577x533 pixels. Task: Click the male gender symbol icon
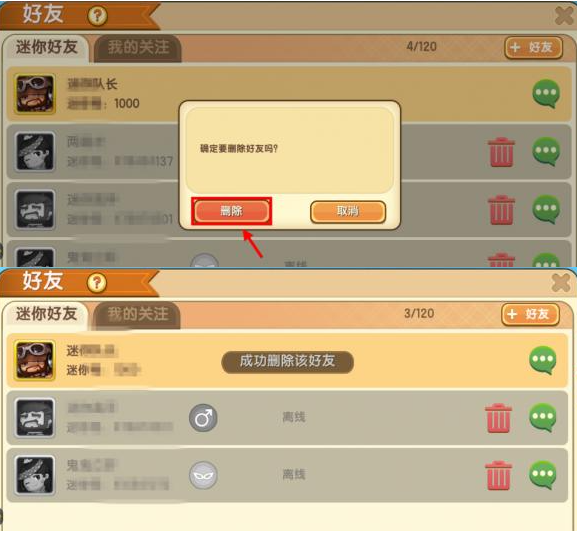pyautogui.click(x=203, y=418)
